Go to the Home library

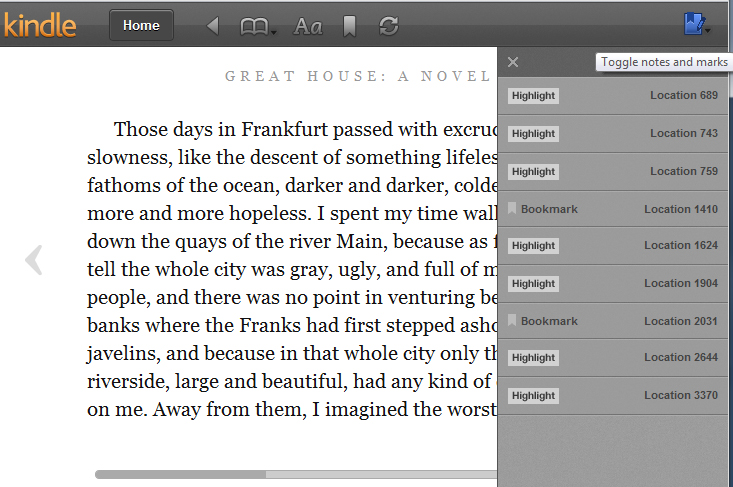[x=141, y=25]
